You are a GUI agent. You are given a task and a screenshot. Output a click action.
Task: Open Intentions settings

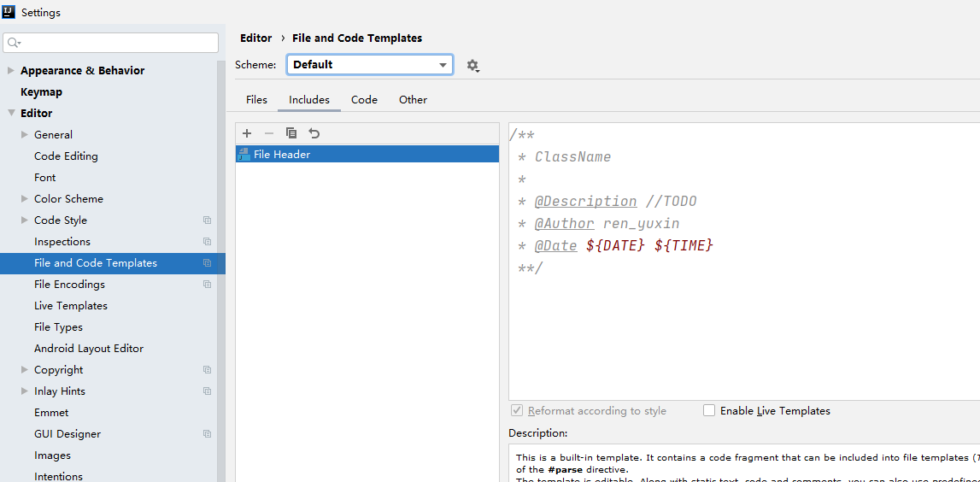(58, 476)
